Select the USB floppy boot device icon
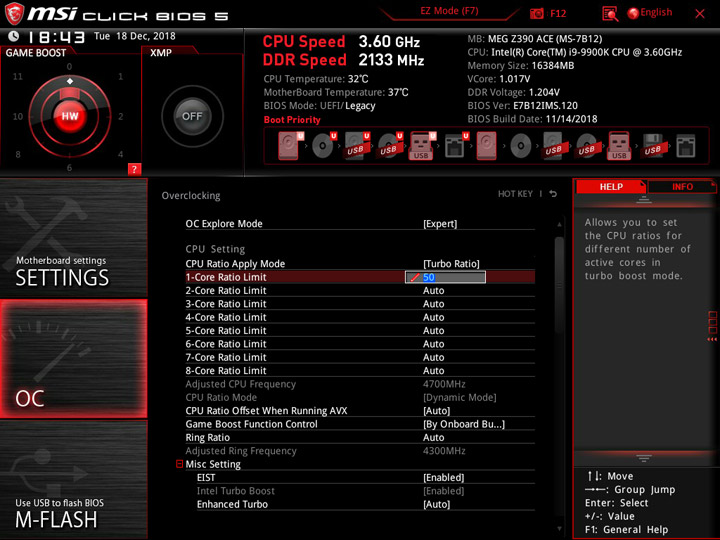The height and width of the screenshot is (540, 720). pos(652,146)
